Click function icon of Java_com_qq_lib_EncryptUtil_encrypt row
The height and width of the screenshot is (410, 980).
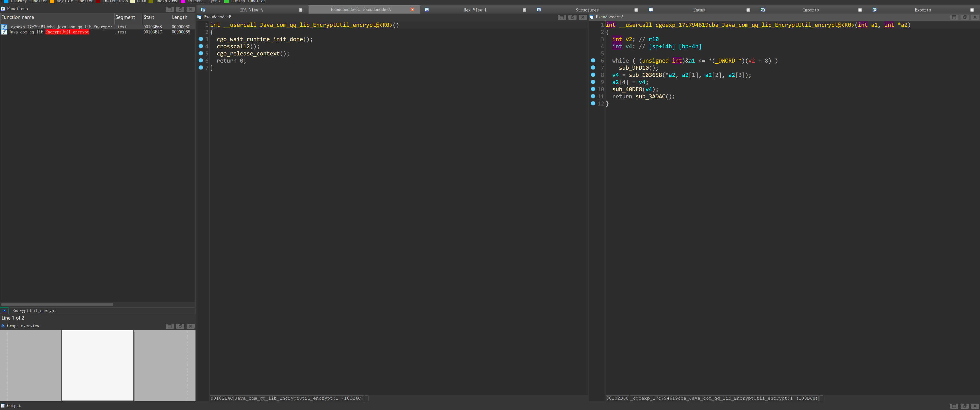[x=4, y=32]
